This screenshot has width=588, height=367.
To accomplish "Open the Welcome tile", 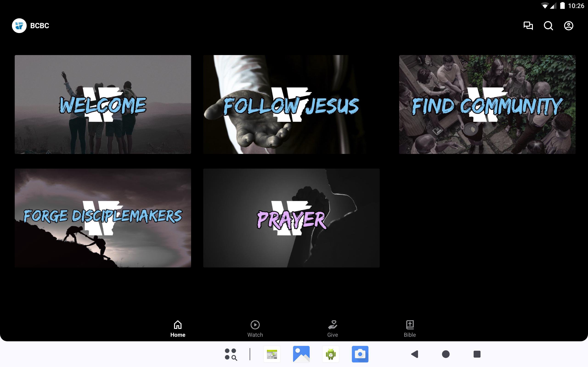I will click(x=103, y=104).
